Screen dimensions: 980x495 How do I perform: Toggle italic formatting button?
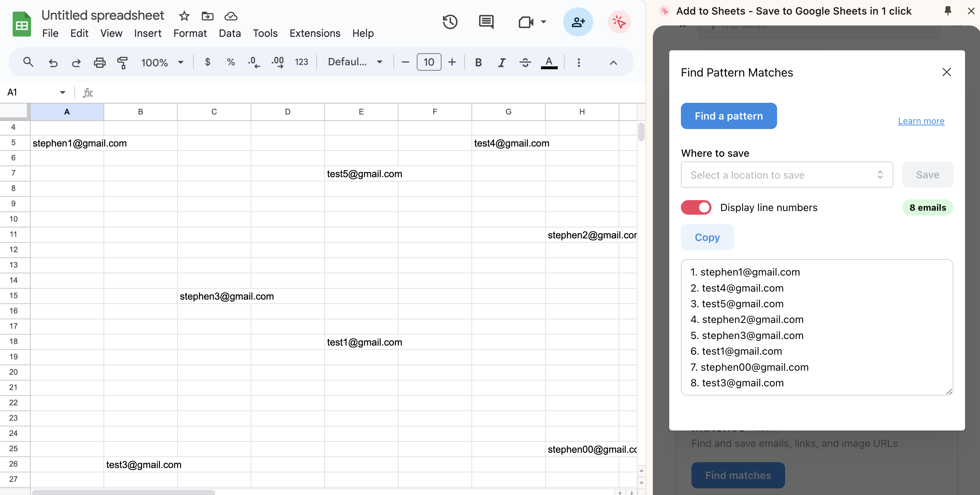coord(501,62)
